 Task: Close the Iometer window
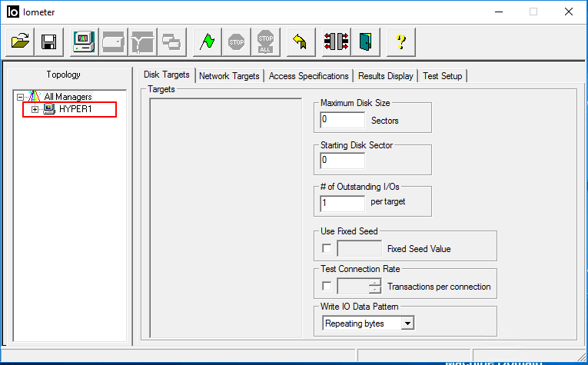click(x=569, y=12)
